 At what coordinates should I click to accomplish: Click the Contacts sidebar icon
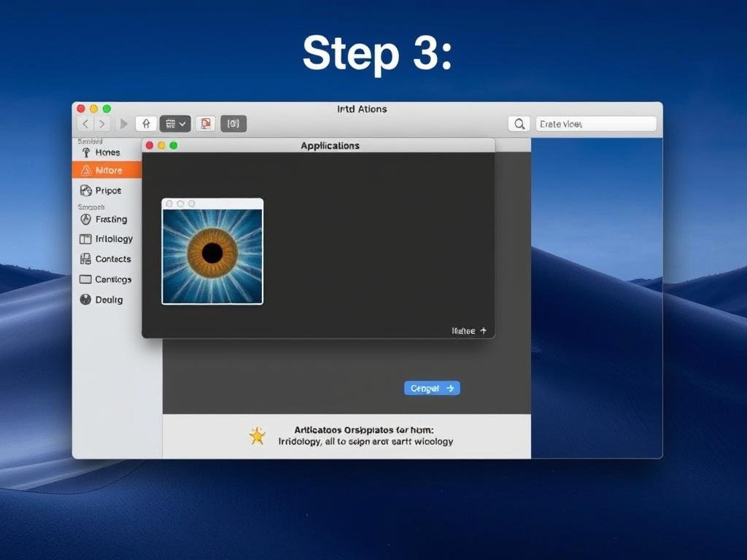coord(85,259)
